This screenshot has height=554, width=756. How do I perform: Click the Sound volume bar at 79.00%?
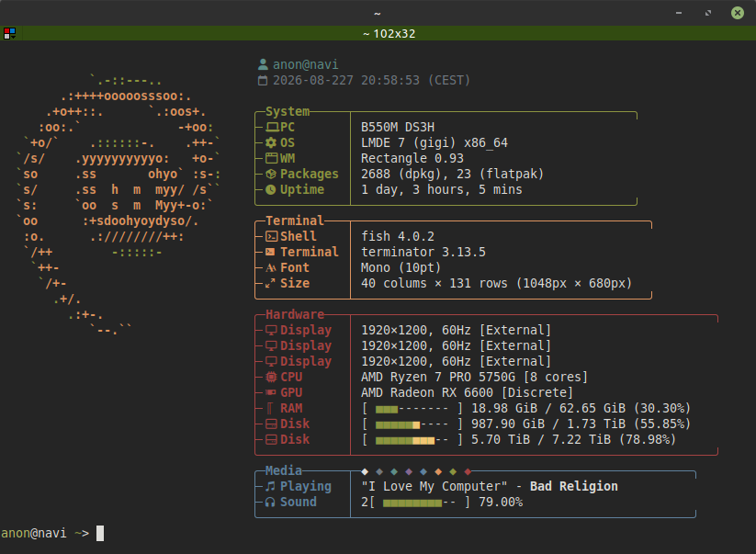(420, 503)
